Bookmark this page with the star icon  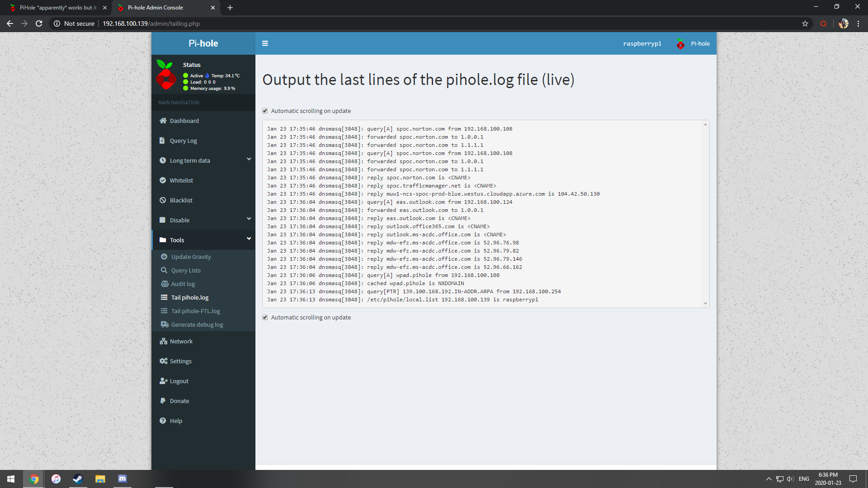click(x=805, y=23)
